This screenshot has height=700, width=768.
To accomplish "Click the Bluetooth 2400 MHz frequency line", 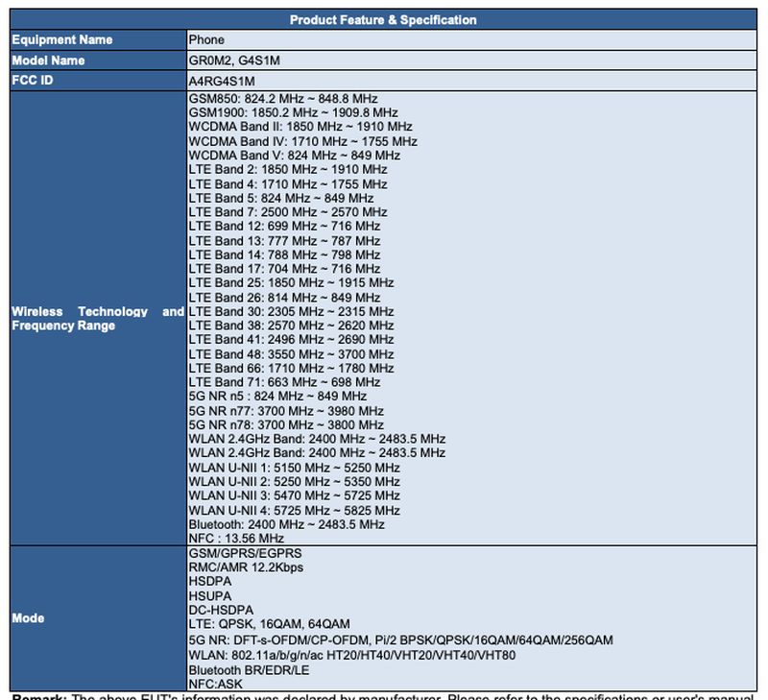I will click(x=286, y=524).
